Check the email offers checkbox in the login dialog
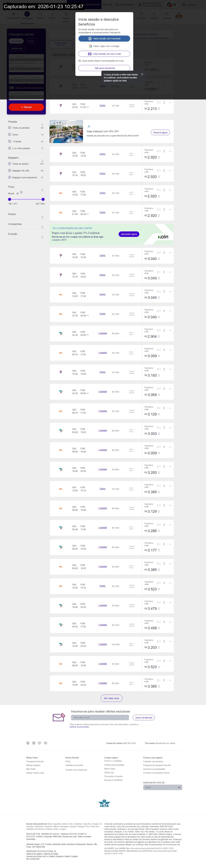Image resolution: width=206 pixels, height=868 pixels. click(80, 61)
